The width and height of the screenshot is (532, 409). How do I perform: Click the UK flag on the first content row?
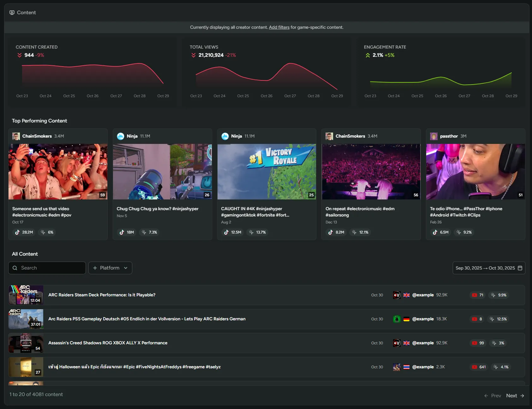tap(406, 295)
